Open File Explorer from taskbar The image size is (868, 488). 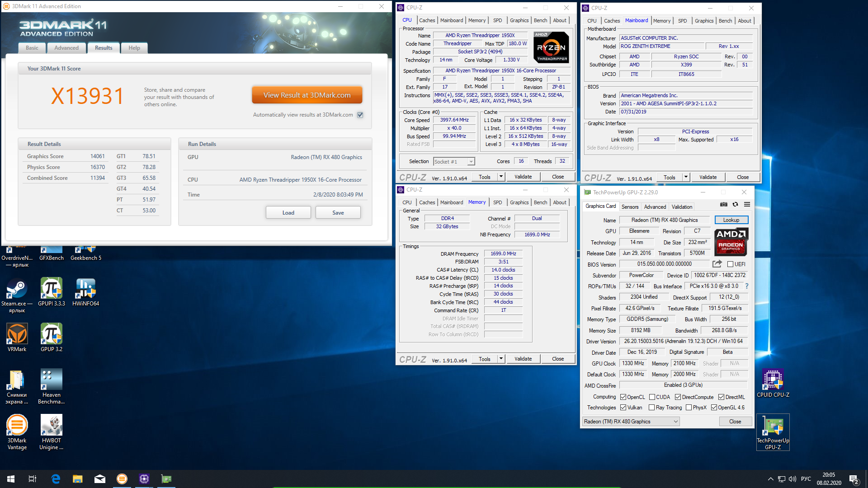tap(78, 479)
